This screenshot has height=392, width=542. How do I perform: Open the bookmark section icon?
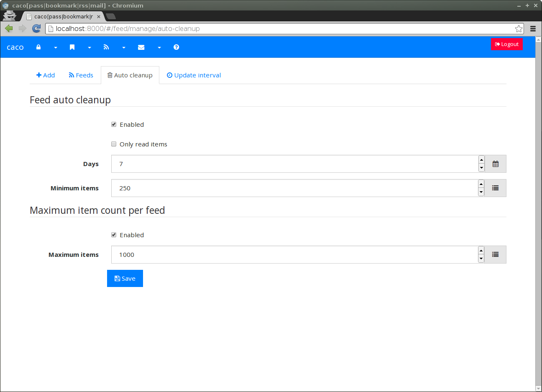pyautogui.click(x=72, y=47)
